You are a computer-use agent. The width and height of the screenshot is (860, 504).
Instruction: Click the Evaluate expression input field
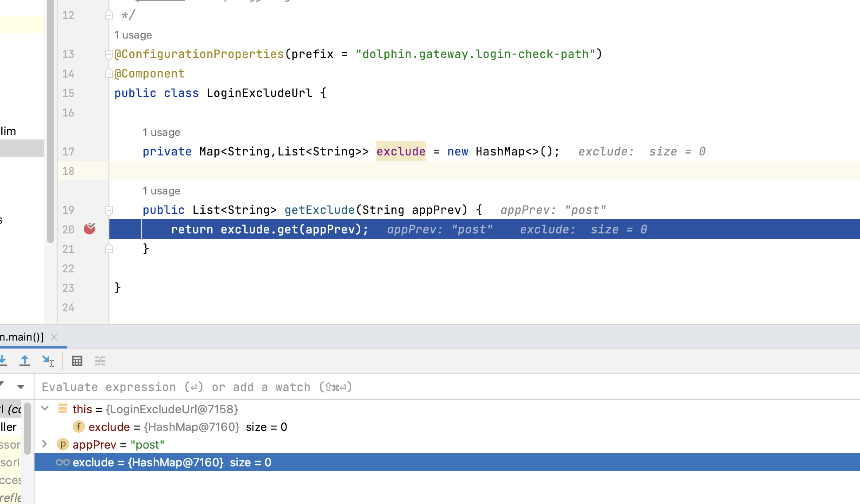266,387
